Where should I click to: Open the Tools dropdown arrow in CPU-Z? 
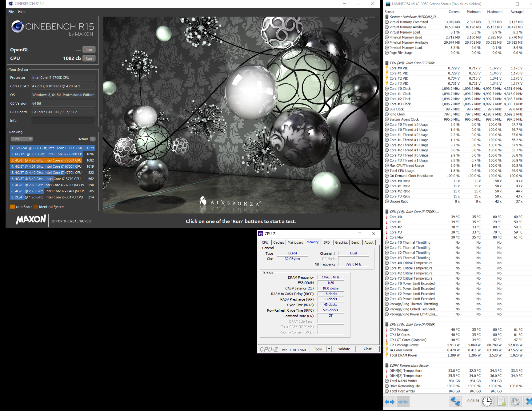[329, 349]
